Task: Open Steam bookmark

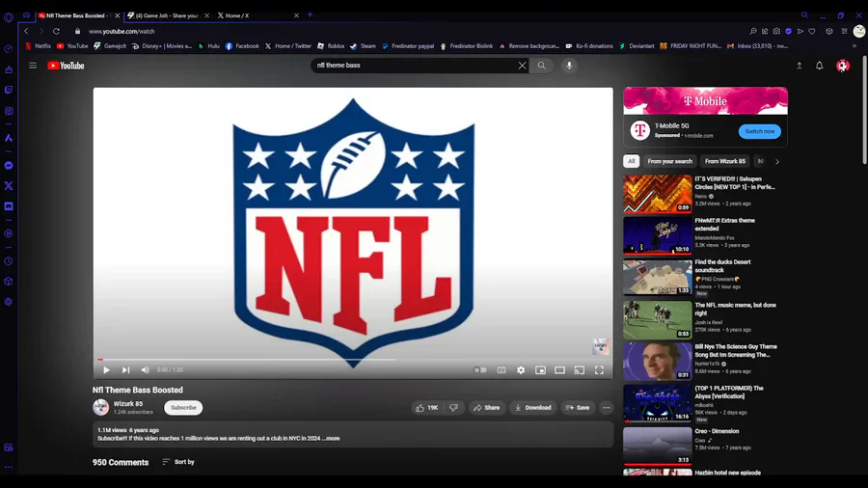Action: [x=363, y=46]
